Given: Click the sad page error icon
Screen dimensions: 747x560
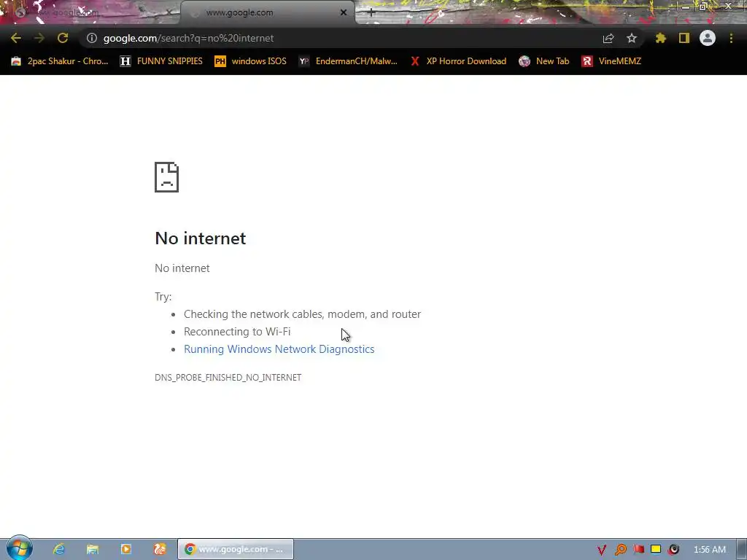Looking at the screenshot, I should tap(167, 177).
